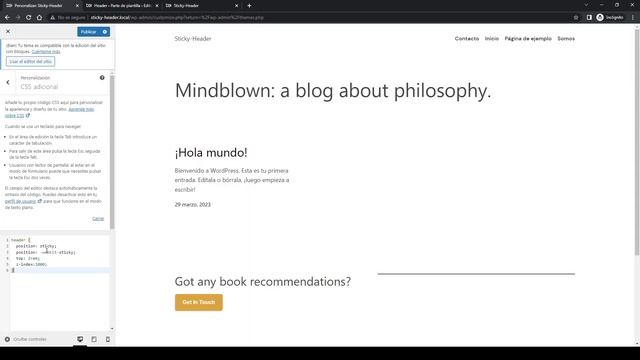Click the preview page vertical scrollbar
This screenshot has height=360, width=640.
[637, 143]
